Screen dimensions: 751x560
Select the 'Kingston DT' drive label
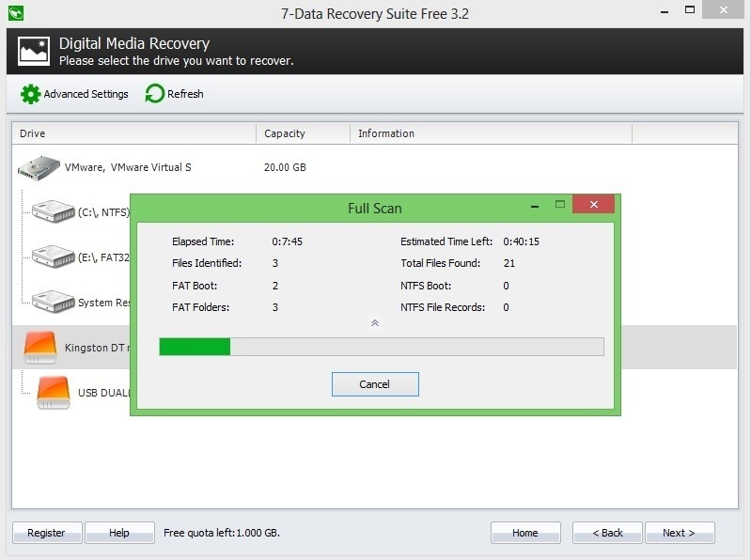tap(97, 348)
